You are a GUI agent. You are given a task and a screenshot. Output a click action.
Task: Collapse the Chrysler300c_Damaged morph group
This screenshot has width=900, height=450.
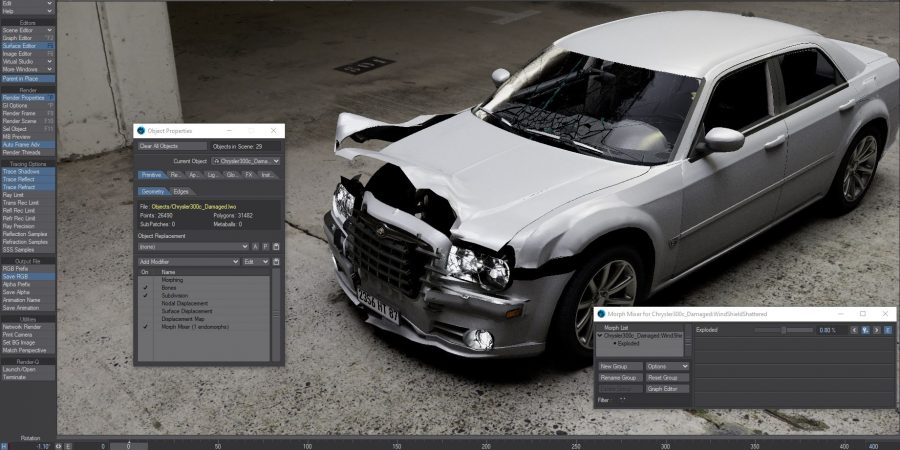coord(600,335)
